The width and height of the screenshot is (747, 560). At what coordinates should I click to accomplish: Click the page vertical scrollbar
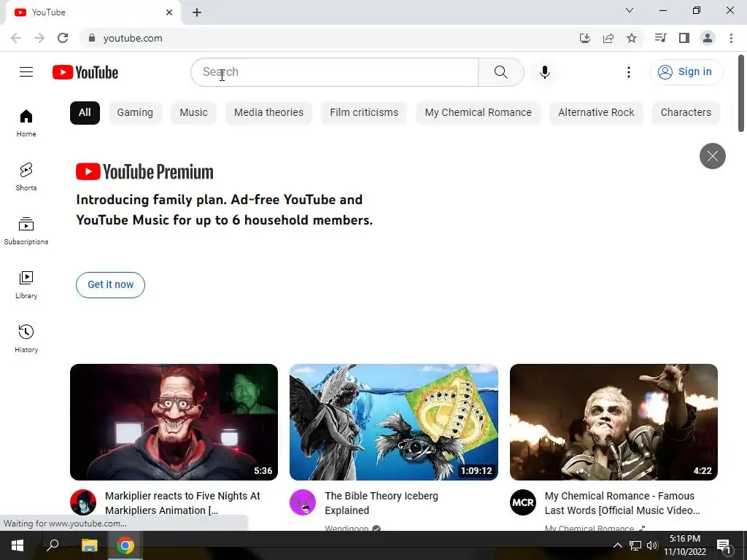point(741,93)
